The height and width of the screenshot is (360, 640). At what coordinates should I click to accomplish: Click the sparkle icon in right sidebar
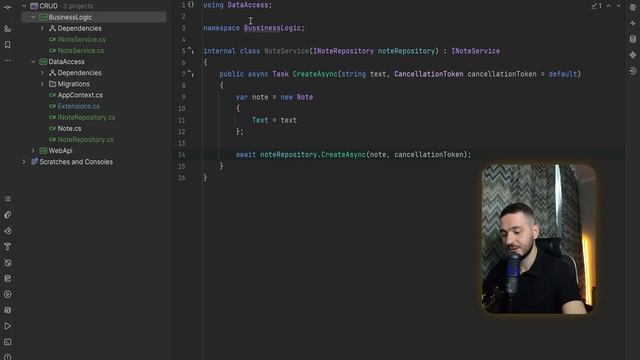[633, 23]
